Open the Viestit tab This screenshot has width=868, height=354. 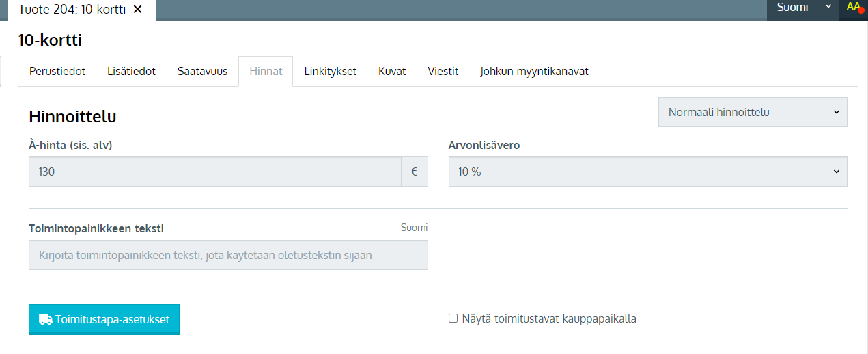443,71
